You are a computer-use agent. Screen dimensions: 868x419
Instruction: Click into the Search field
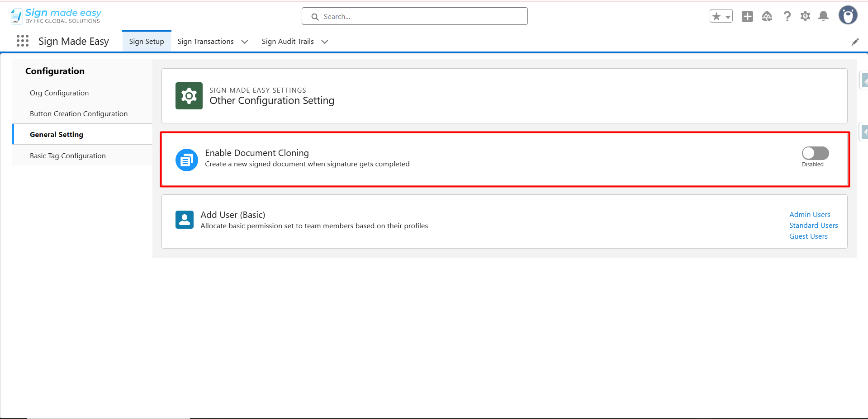421,17
